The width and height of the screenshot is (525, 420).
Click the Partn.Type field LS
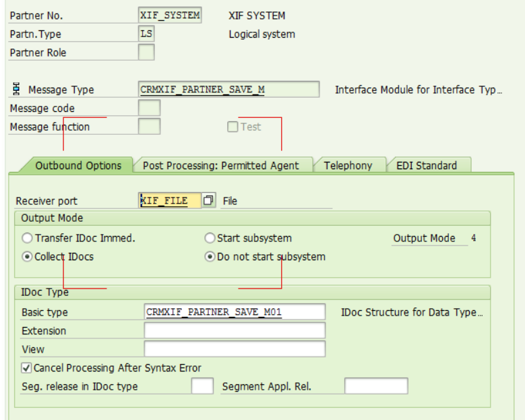click(x=146, y=34)
